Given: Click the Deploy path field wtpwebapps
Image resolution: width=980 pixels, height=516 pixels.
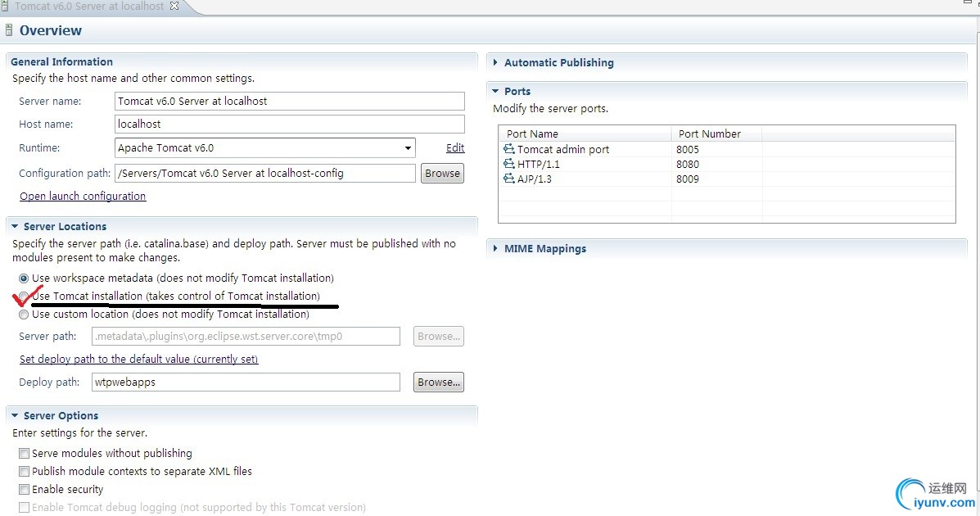Looking at the screenshot, I should pyautogui.click(x=246, y=382).
